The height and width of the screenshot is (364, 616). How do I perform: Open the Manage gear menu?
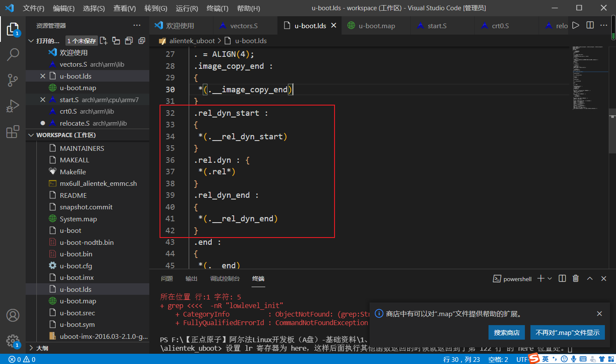[13, 341]
